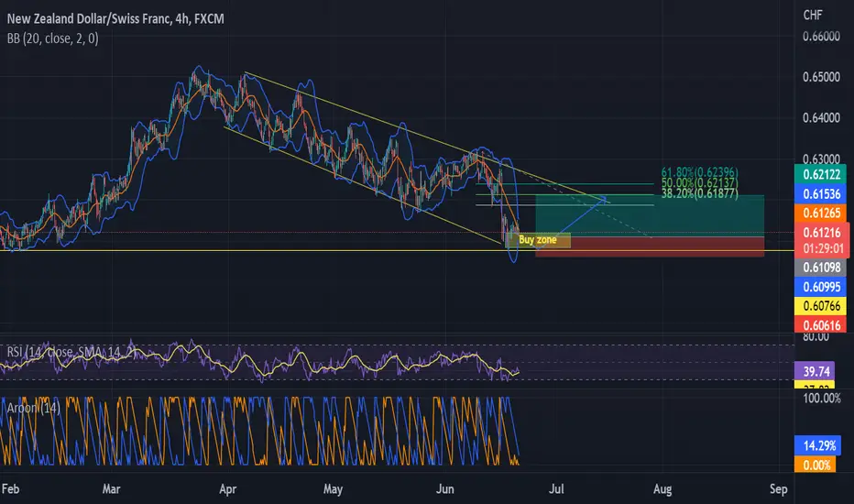Click the CHF currency label on price axis
Viewport: 854px width, 504px height.
813,15
